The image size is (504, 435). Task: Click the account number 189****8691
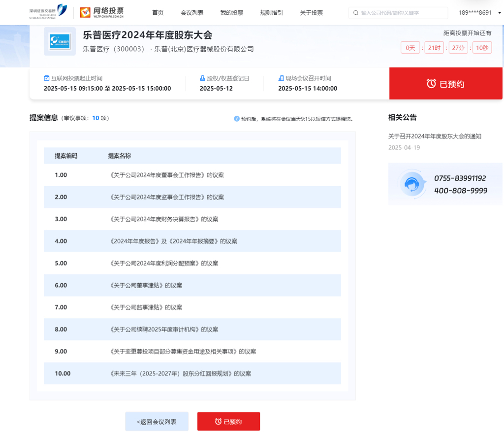pyautogui.click(x=475, y=12)
